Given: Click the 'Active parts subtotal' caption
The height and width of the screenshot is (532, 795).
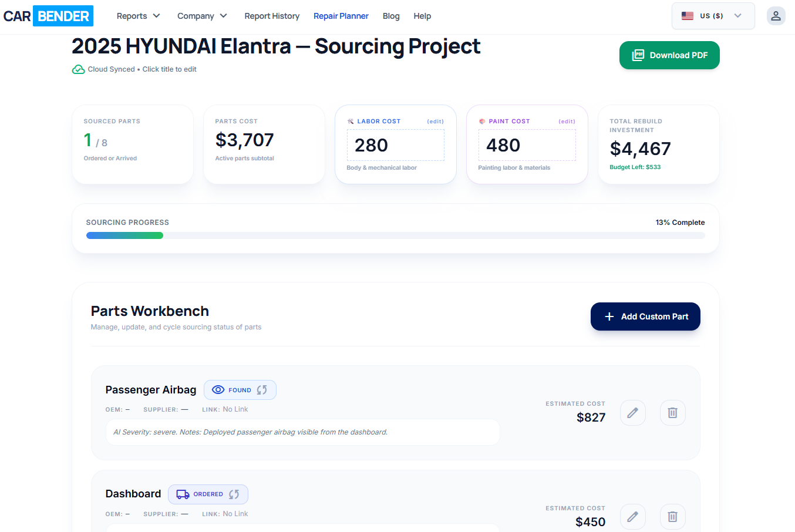Looking at the screenshot, I should tap(245, 159).
